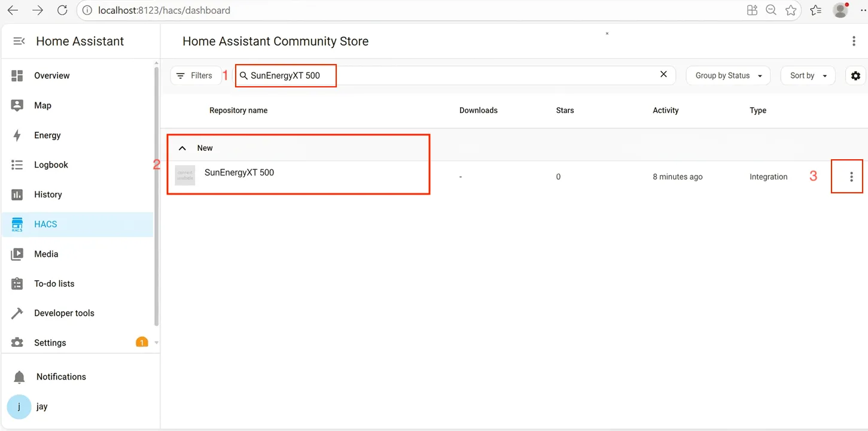Reload the browser page
868x431 pixels.
[62, 10]
